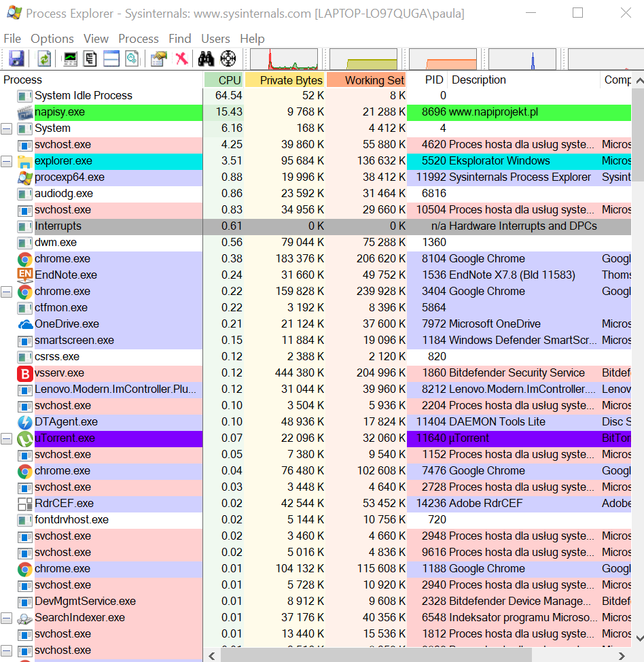Click the yellow commit history mini graph
This screenshot has height=662, width=644.
(x=363, y=58)
